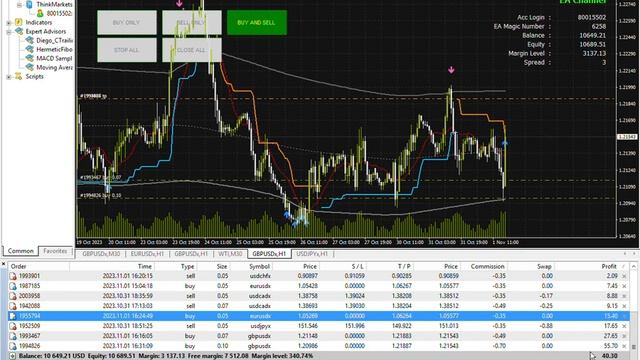Click the STOP ALL button
Viewport: 640px width, 360px height.
[127, 50]
